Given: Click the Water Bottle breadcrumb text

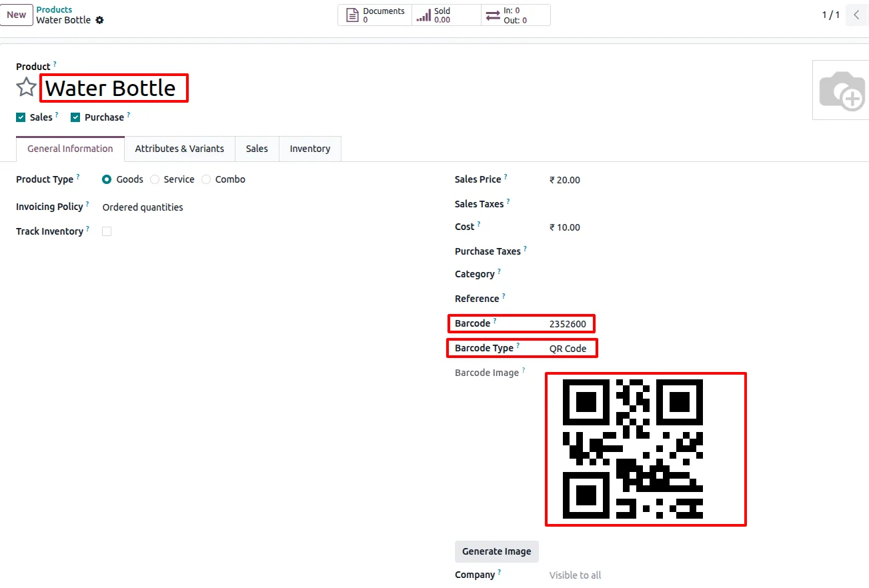Looking at the screenshot, I should (63, 20).
